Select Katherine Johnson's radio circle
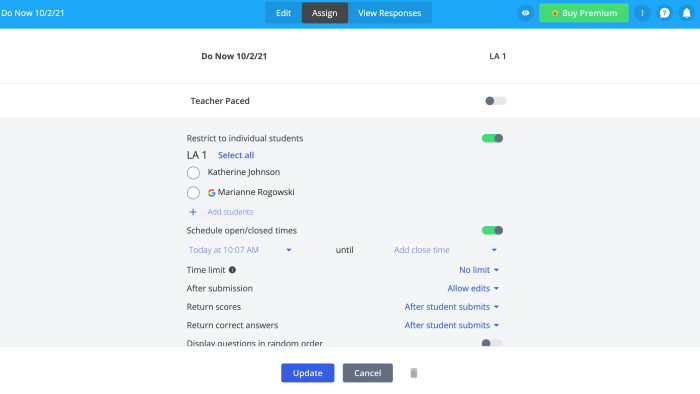Image resolution: width=700 pixels, height=394 pixels. (x=193, y=172)
